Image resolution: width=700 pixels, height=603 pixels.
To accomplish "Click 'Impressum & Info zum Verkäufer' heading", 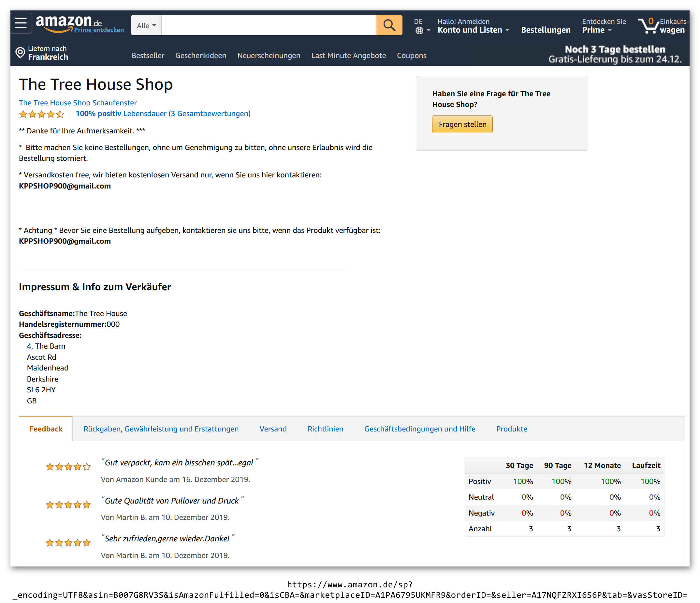I will click(x=95, y=287).
